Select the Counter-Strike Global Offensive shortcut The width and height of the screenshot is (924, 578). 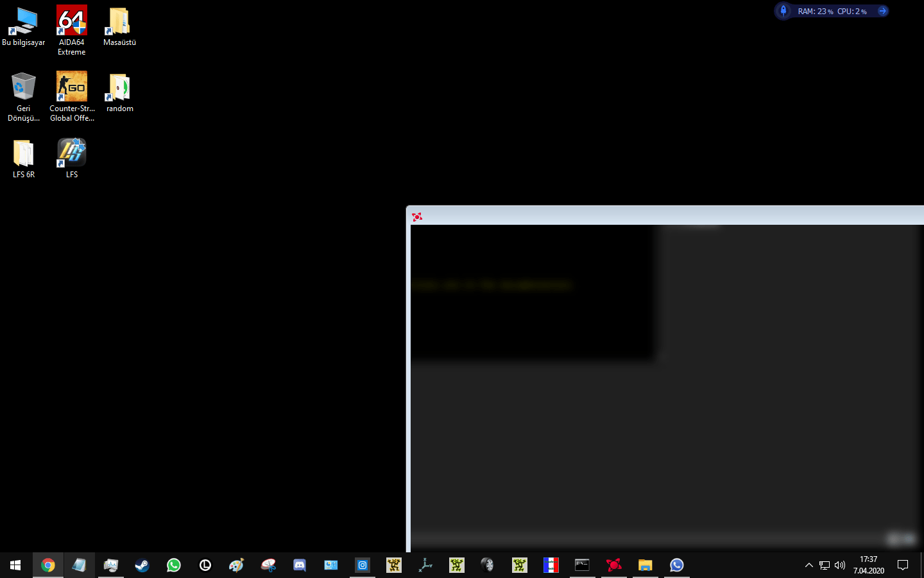pos(72,96)
